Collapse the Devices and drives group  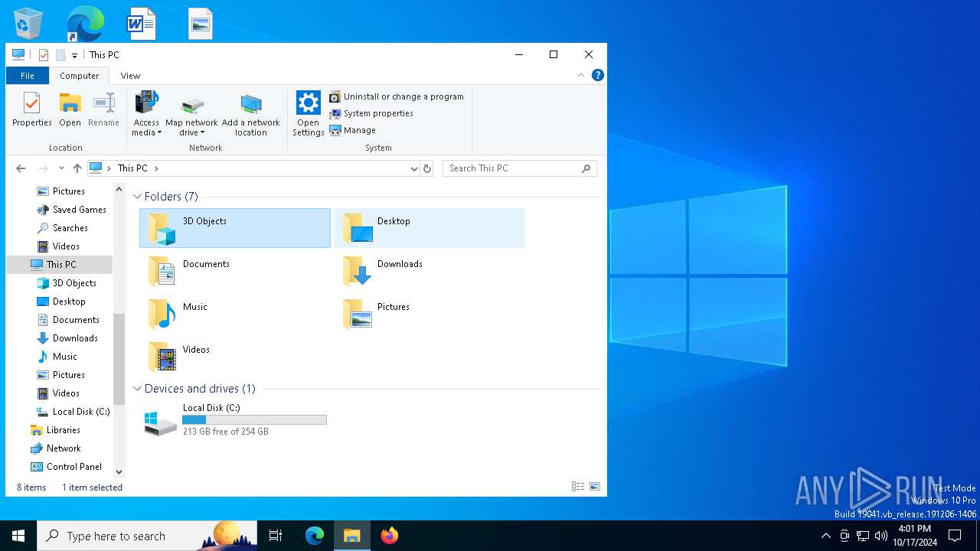point(138,389)
